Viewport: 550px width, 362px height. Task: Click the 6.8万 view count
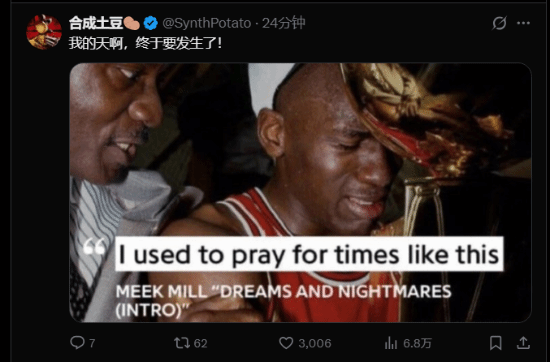point(417,343)
